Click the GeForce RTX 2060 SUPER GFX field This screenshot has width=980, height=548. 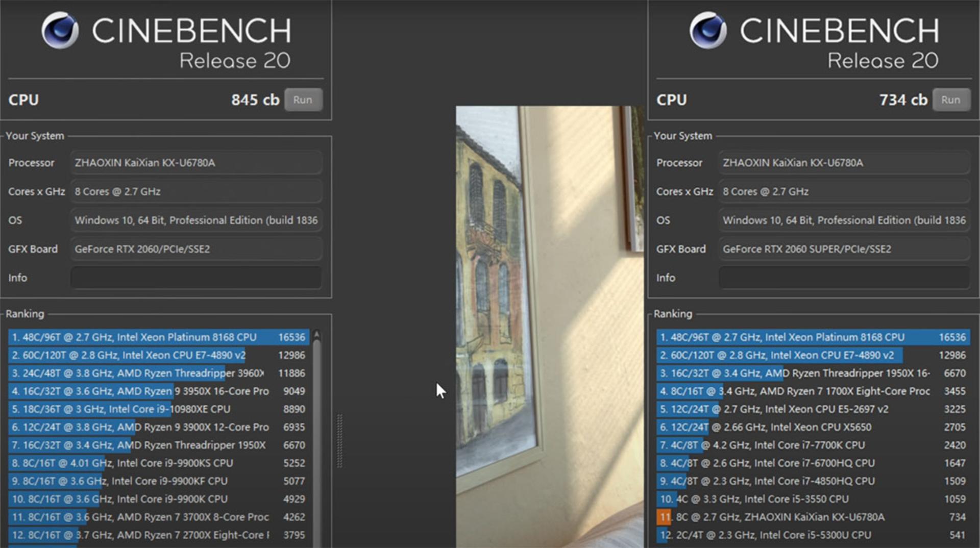pyautogui.click(x=844, y=249)
